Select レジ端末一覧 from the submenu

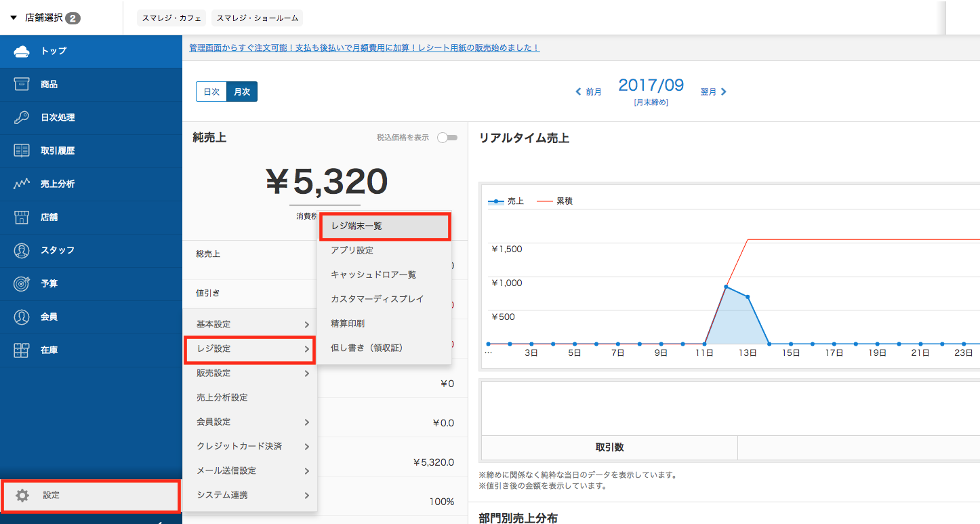[x=384, y=226]
